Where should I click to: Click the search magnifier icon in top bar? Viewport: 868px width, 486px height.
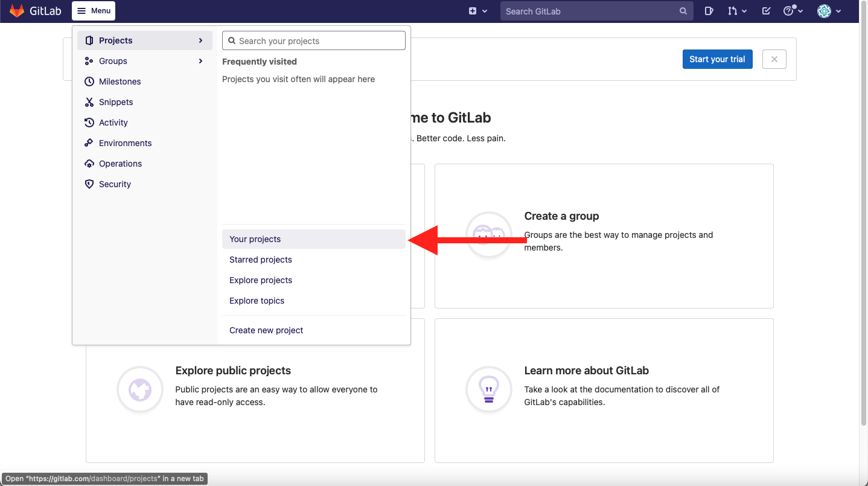pos(683,11)
